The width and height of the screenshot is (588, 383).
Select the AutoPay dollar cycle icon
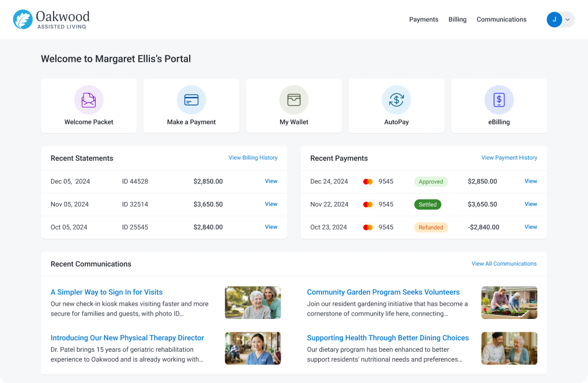point(397,100)
